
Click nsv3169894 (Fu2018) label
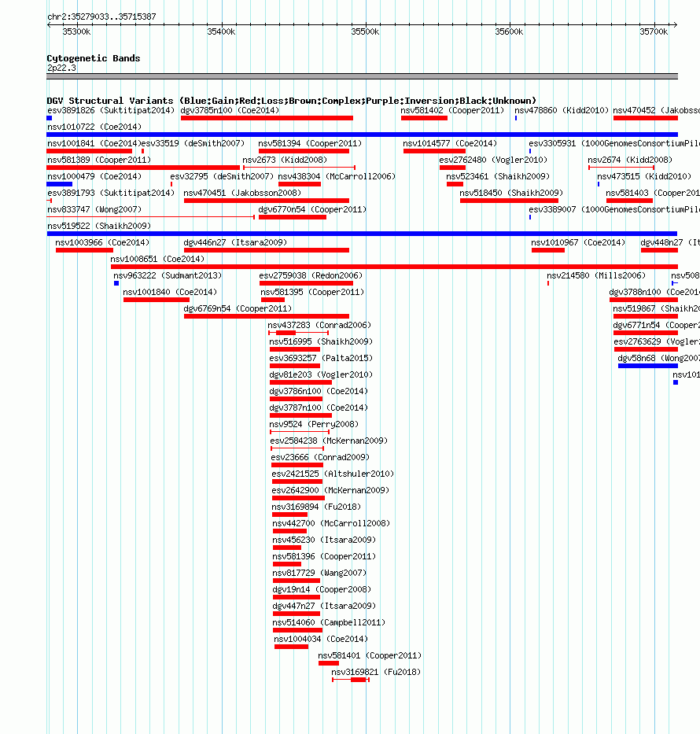pyautogui.click(x=316, y=507)
